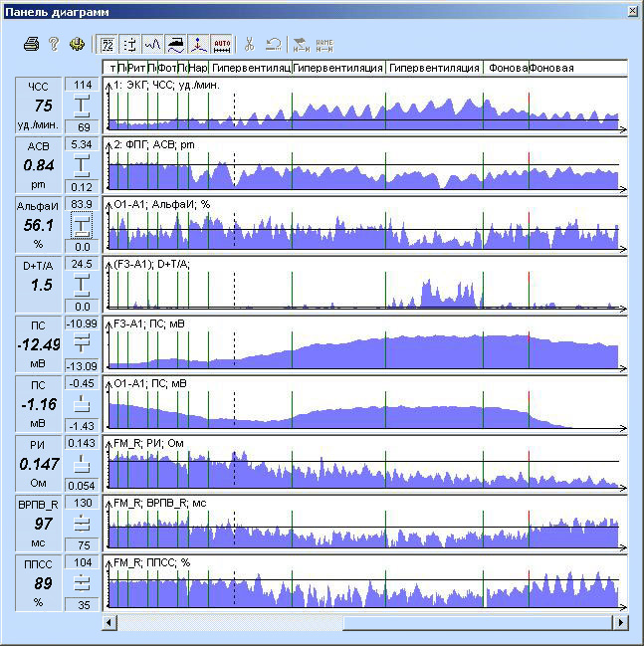Click the scale mode icon in the -1.16 ПС row
Screen dimensions: 644x646
(82, 404)
